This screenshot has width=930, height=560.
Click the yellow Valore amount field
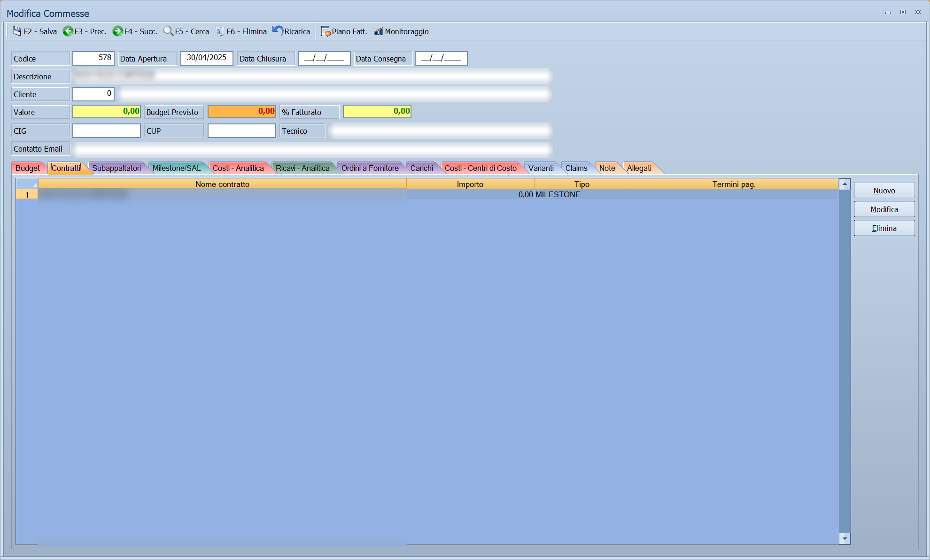pyautogui.click(x=107, y=112)
